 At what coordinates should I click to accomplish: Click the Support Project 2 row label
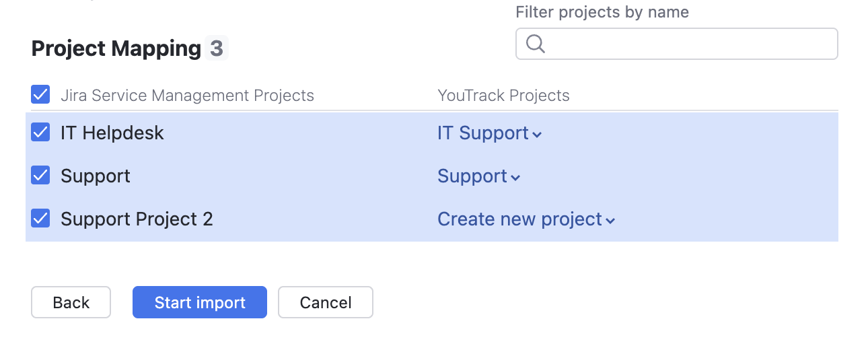(137, 219)
